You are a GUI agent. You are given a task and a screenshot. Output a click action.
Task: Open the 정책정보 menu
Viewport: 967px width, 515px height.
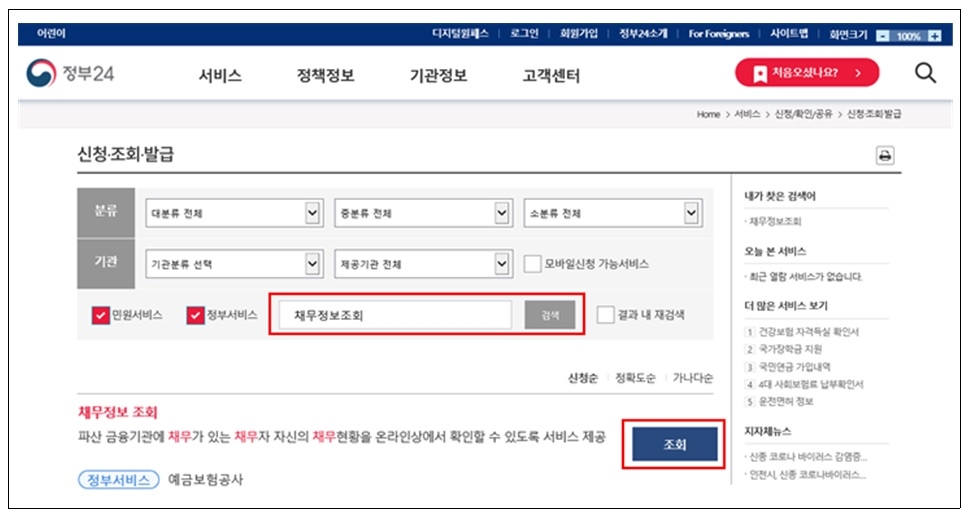[x=326, y=75]
